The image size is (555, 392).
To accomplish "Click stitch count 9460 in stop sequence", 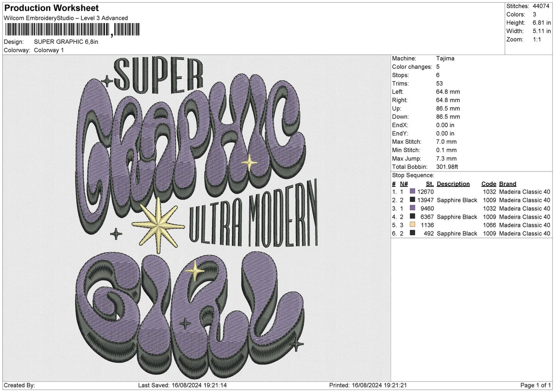I will [x=427, y=208].
